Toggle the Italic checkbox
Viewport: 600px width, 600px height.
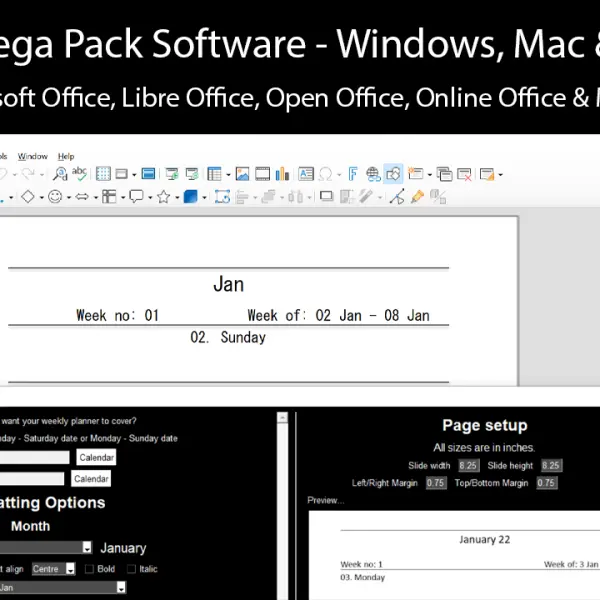tap(130, 569)
